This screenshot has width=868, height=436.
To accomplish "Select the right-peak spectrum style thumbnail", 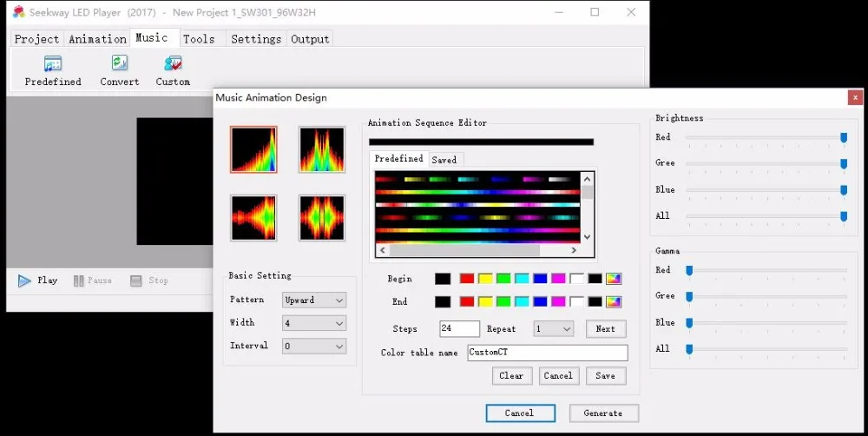I will click(x=253, y=149).
